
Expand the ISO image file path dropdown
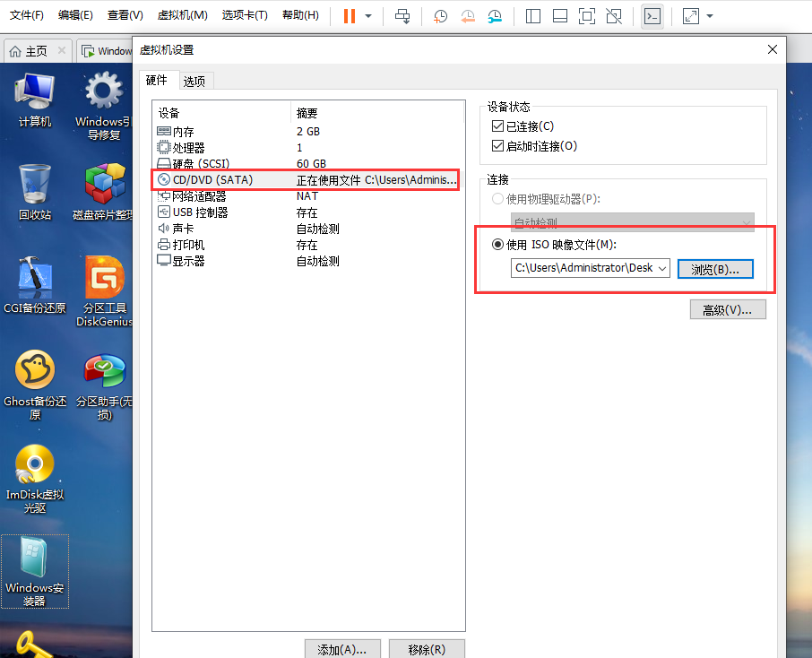tap(661, 268)
